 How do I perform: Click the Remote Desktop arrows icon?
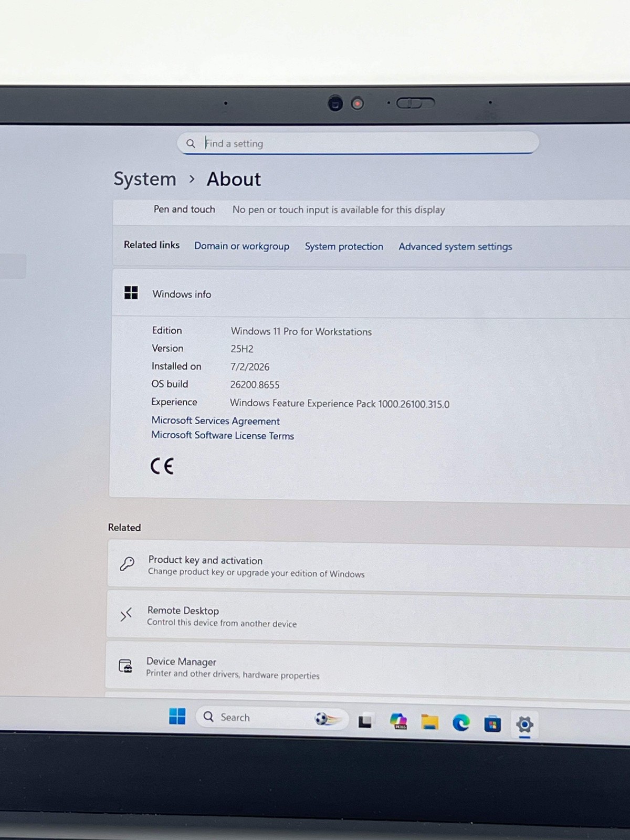126,614
